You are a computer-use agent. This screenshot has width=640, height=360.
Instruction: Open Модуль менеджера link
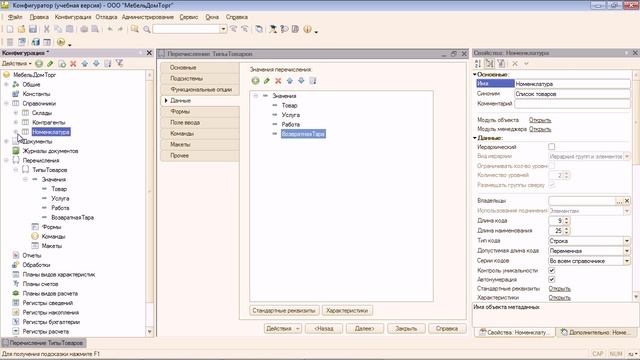[x=540, y=129]
